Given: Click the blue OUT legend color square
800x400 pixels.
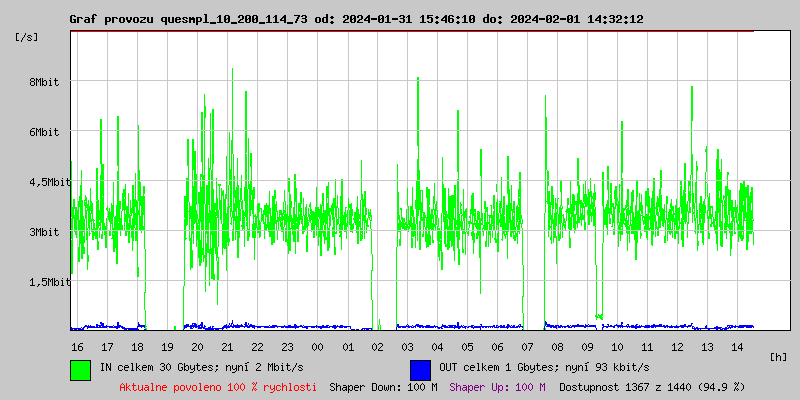Looking at the screenshot, I should pos(420,368).
